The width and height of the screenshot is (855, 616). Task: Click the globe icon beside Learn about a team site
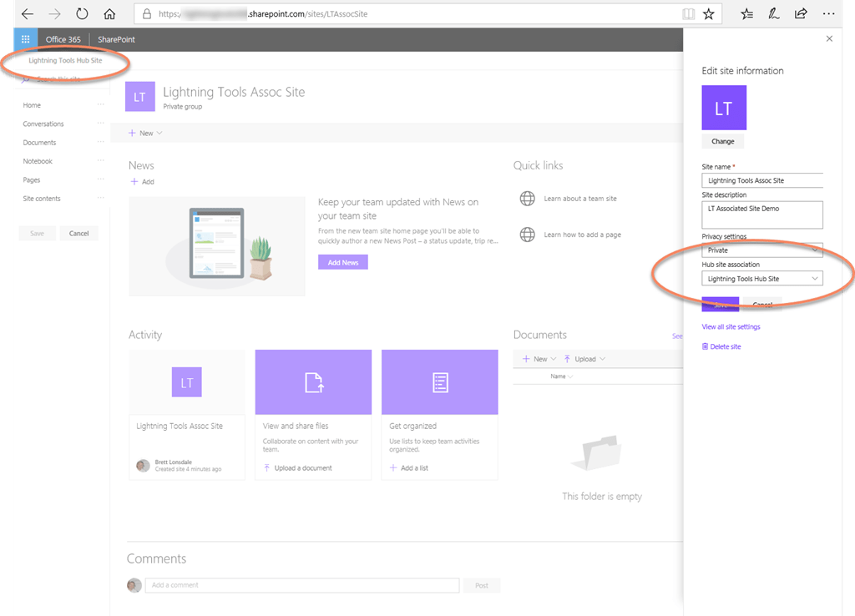pos(527,199)
